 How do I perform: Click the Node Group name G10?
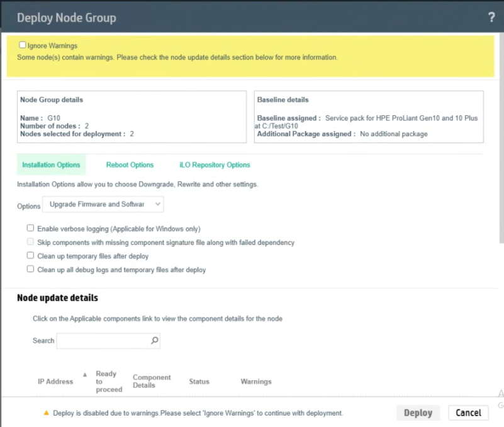(x=53, y=118)
